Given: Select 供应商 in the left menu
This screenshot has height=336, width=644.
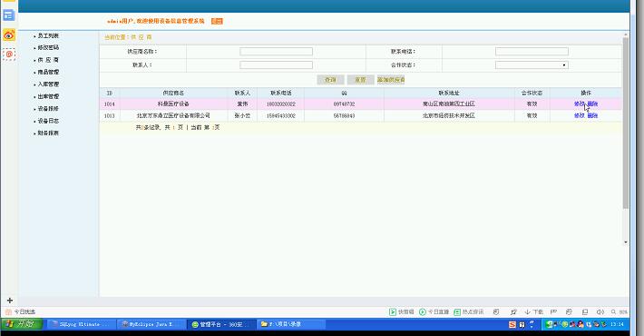Looking at the screenshot, I should coord(48,60).
